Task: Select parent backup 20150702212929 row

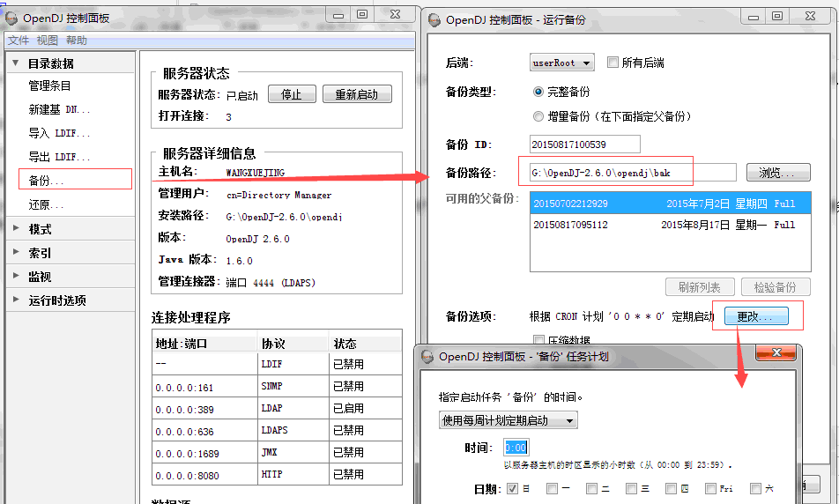Action: pos(671,204)
